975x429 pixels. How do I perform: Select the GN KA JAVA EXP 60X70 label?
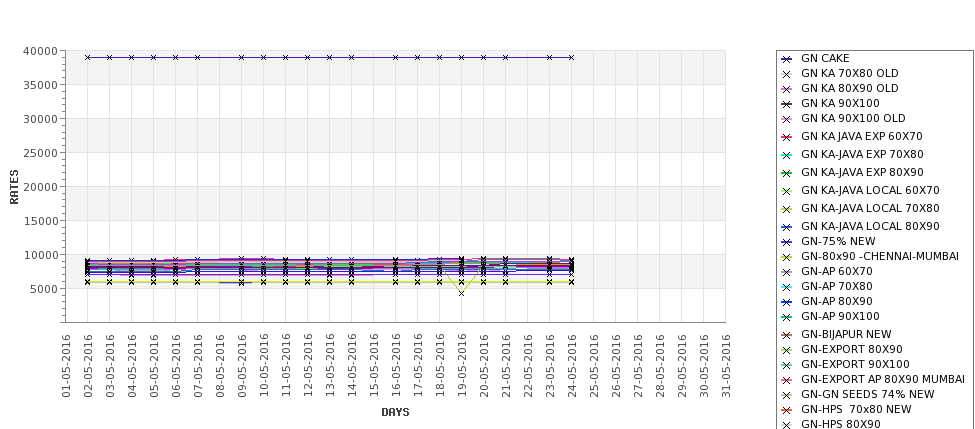tap(862, 136)
